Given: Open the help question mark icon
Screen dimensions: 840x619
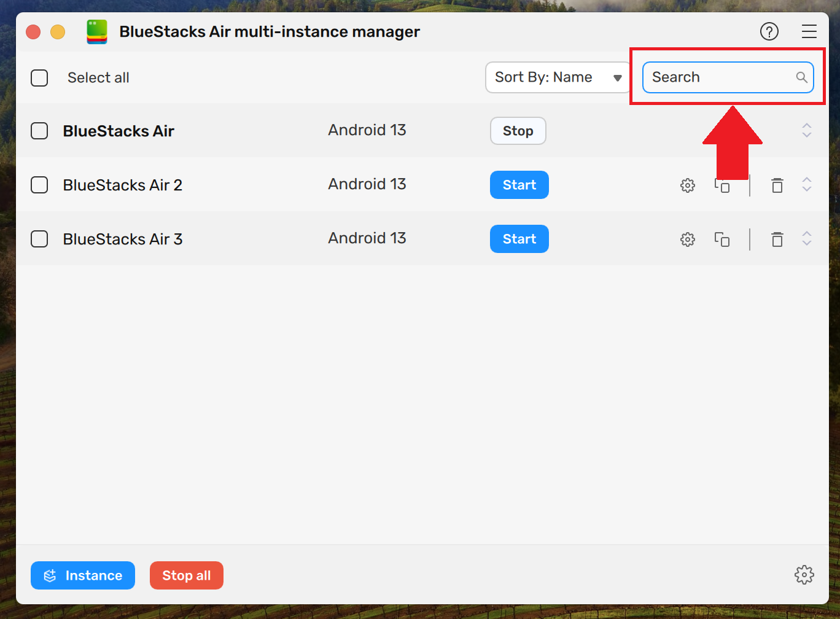Looking at the screenshot, I should 769,31.
